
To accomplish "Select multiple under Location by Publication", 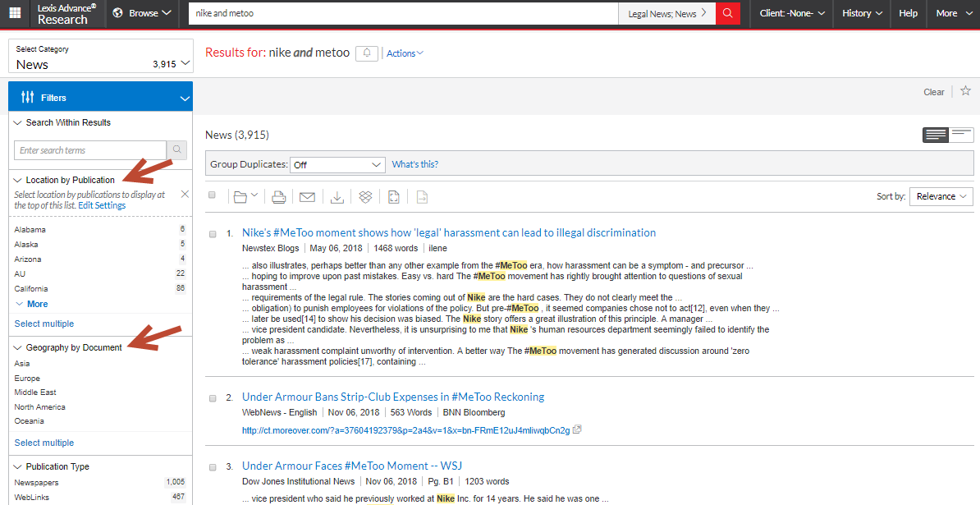I will [x=44, y=324].
